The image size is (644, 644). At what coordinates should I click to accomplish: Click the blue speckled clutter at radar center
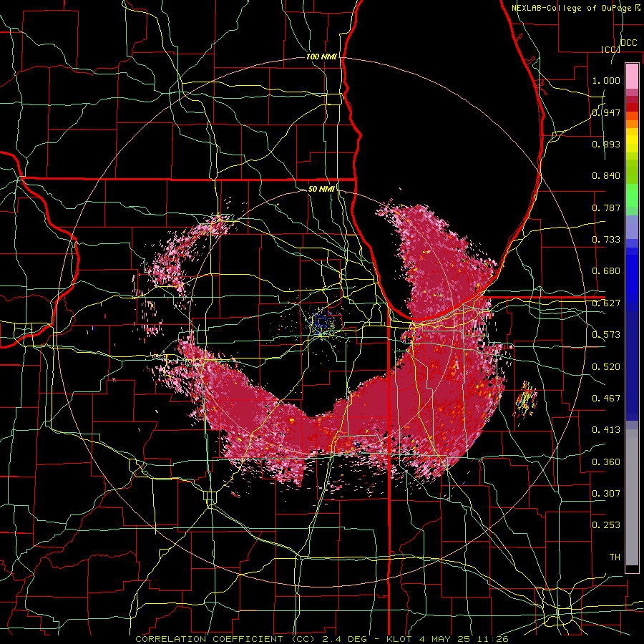point(323,322)
